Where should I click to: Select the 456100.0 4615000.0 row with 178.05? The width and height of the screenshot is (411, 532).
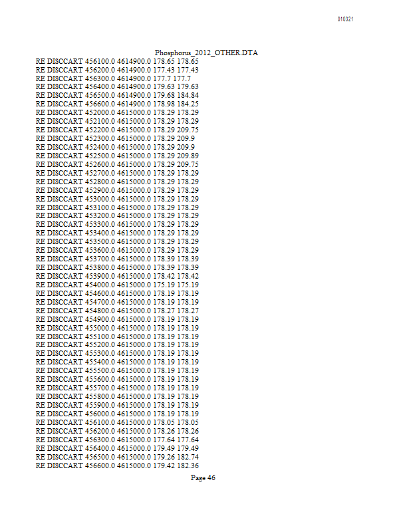[117, 422]
